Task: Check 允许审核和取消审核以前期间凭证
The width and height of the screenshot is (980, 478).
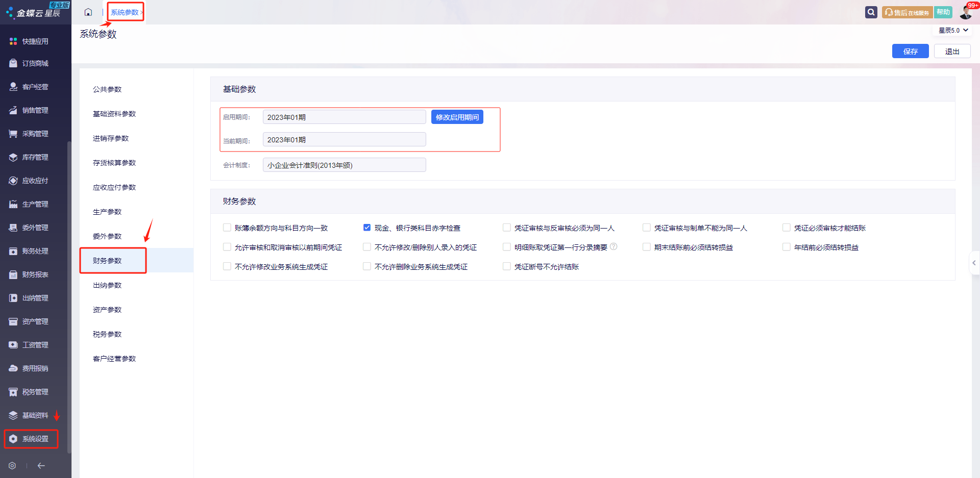Action: point(227,247)
